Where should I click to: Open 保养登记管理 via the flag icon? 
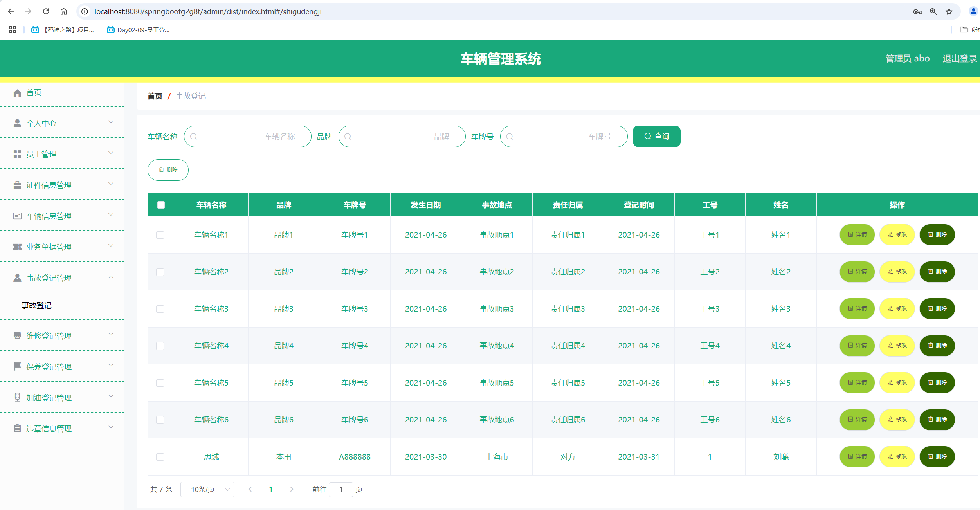(x=17, y=366)
